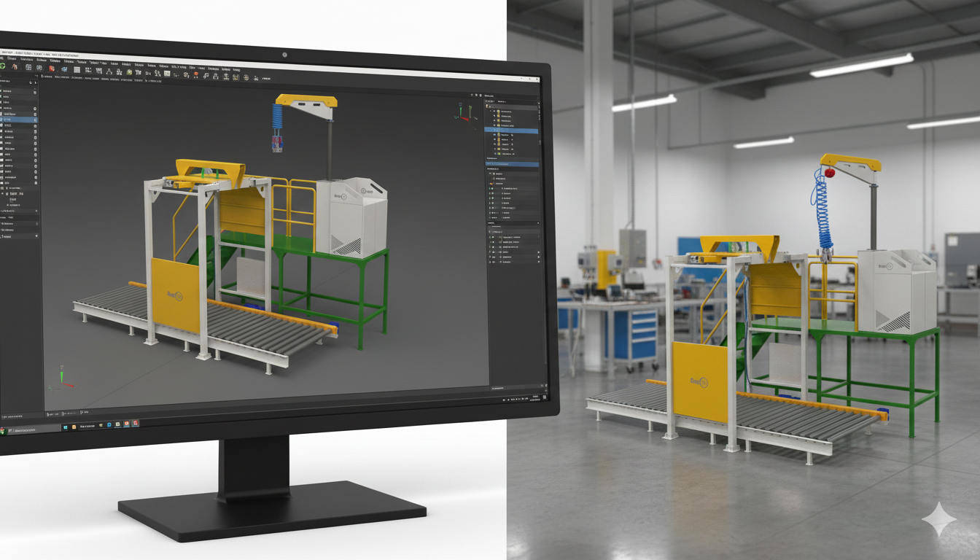Select the highlighted blue item in the left panel
This screenshot has height=560, width=980.
click(16, 120)
